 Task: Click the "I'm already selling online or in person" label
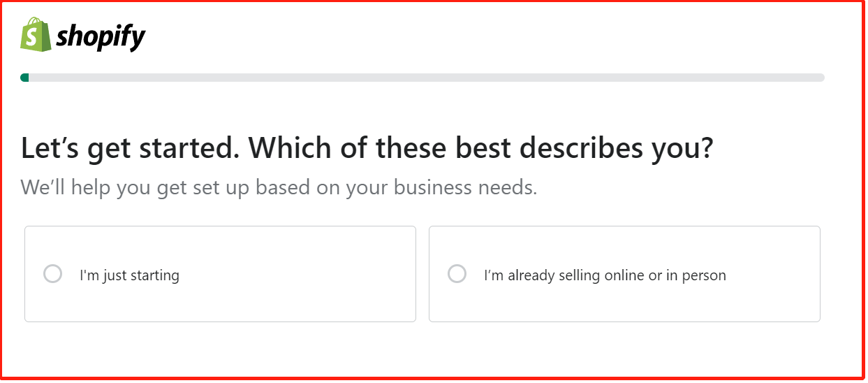(x=605, y=275)
